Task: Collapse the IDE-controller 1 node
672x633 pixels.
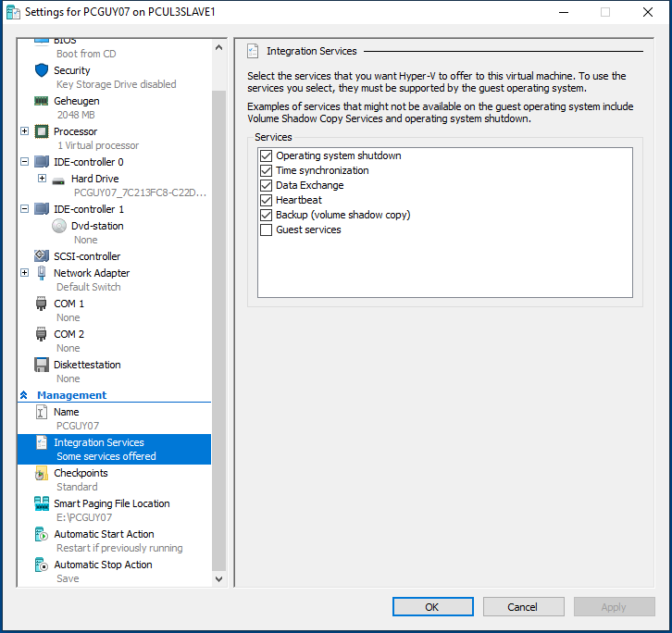Action: click(25, 209)
